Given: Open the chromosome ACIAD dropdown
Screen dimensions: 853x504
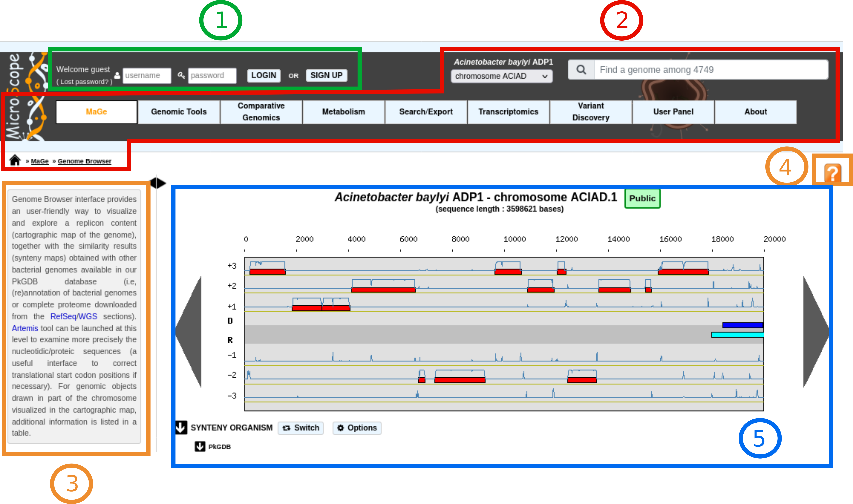Looking at the screenshot, I should click(501, 76).
